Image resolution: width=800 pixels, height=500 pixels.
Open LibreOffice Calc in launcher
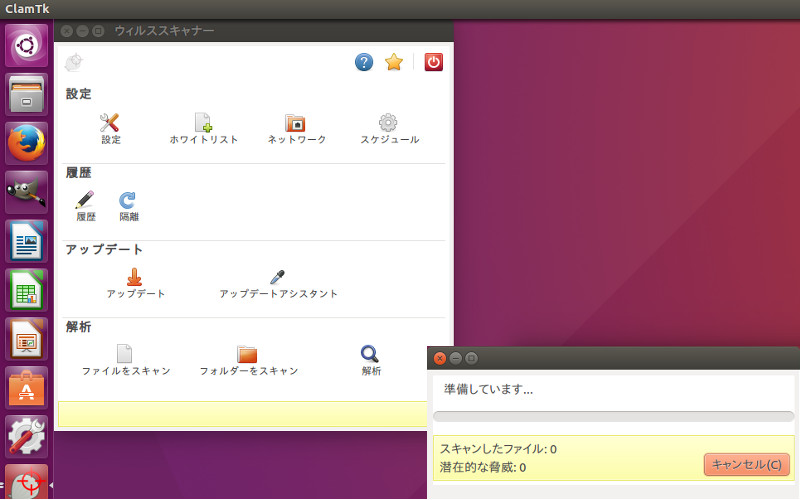point(27,290)
